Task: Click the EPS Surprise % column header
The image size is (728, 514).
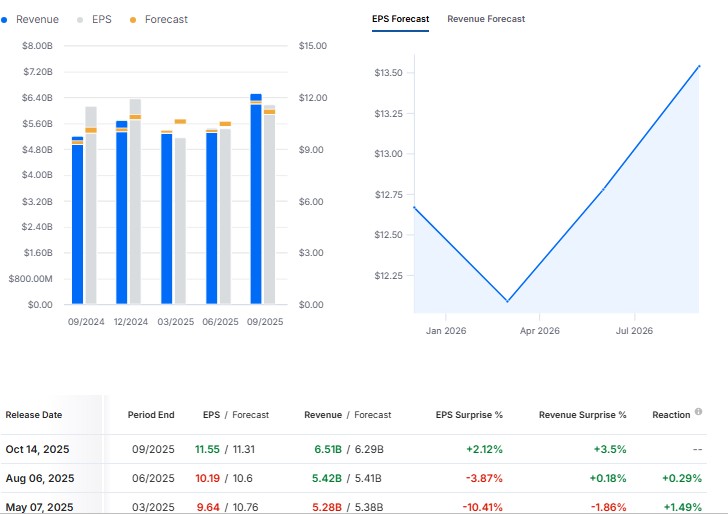Action: tap(469, 415)
